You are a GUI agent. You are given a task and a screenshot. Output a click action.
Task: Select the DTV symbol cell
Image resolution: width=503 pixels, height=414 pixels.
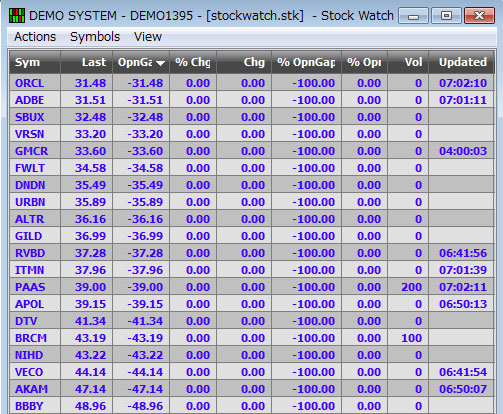(35, 321)
